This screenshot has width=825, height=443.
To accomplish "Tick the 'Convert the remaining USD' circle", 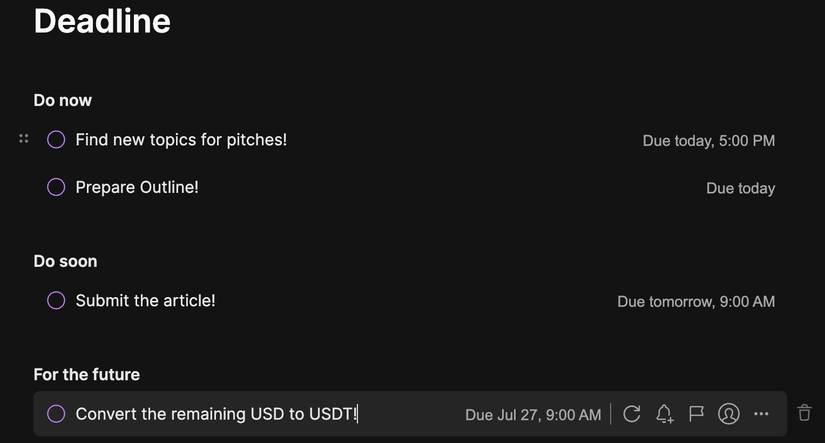I will click(x=56, y=414).
